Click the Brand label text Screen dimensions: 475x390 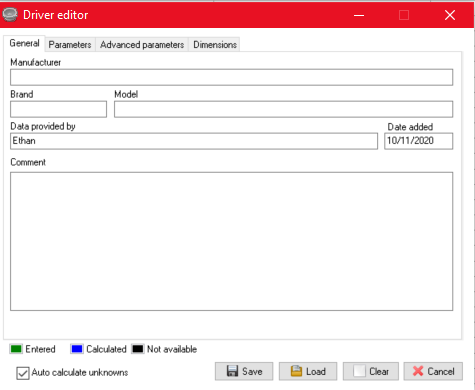click(22, 94)
